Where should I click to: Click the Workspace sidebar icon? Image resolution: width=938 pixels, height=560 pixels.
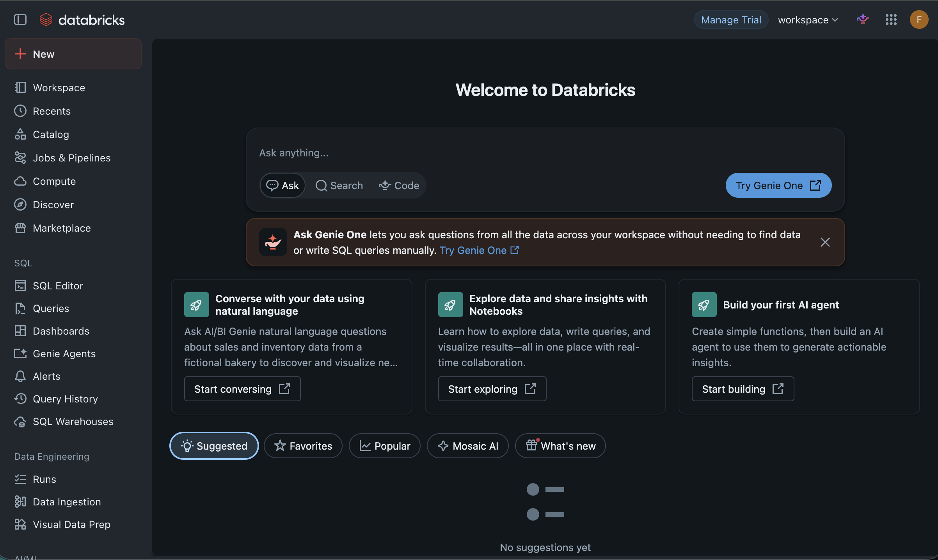coord(20,87)
